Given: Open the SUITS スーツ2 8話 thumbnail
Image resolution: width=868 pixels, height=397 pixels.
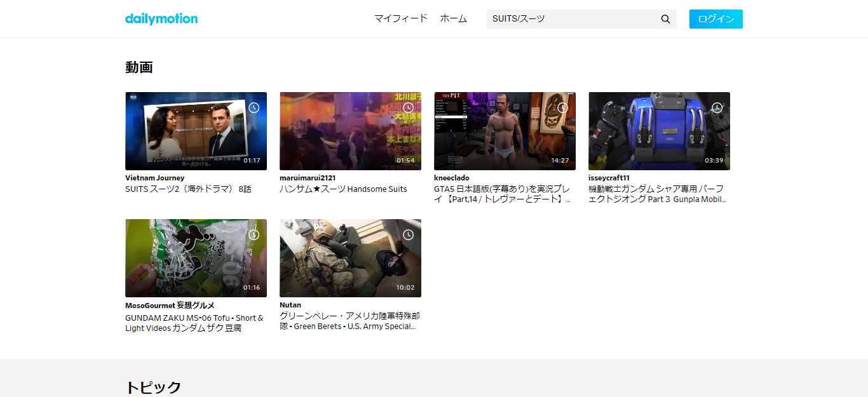Looking at the screenshot, I should [196, 131].
